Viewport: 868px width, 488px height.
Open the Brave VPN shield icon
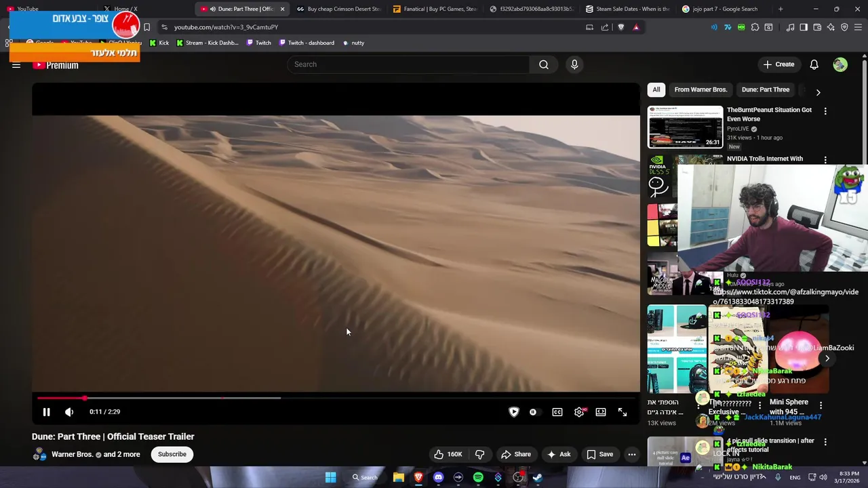point(844,27)
